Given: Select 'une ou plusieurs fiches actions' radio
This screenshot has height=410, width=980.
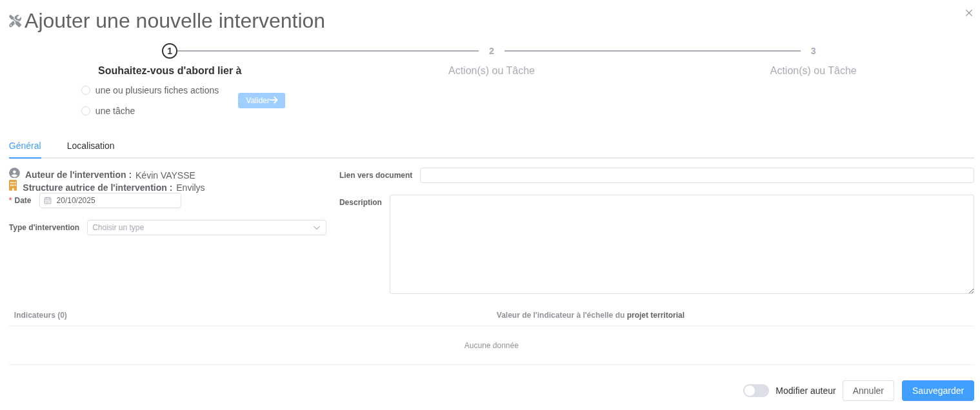Looking at the screenshot, I should pyautogui.click(x=86, y=90).
